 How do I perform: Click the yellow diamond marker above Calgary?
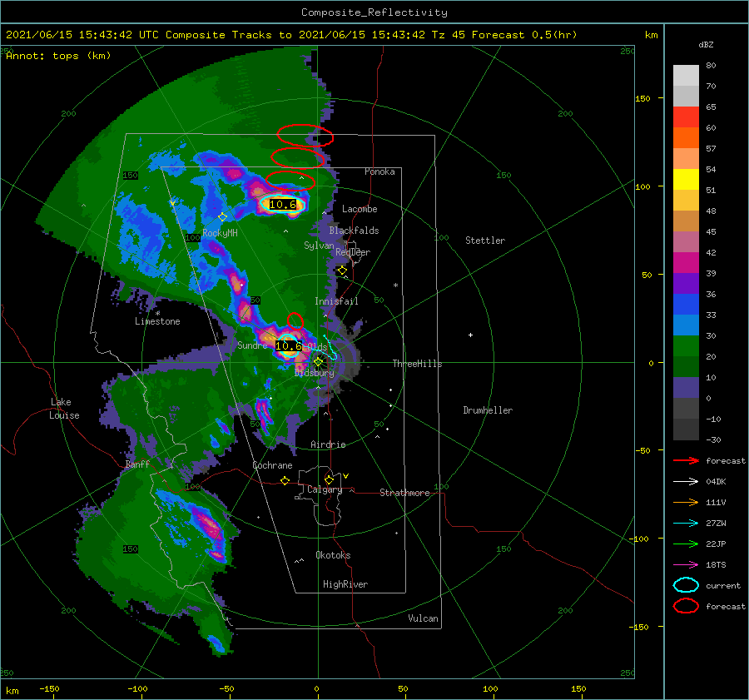pos(329,479)
